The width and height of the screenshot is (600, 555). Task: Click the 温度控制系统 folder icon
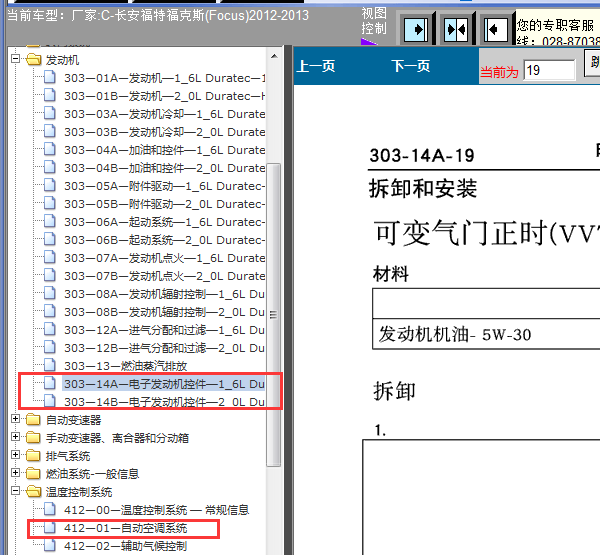coord(34,491)
